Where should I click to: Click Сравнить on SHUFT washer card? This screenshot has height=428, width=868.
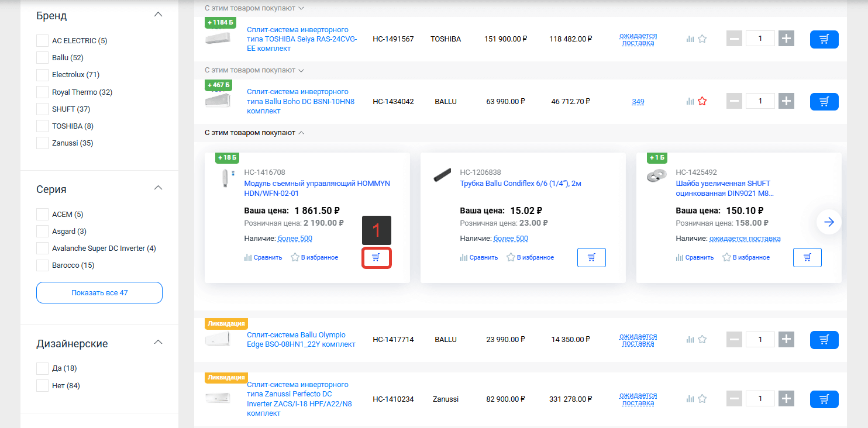pos(695,257)
